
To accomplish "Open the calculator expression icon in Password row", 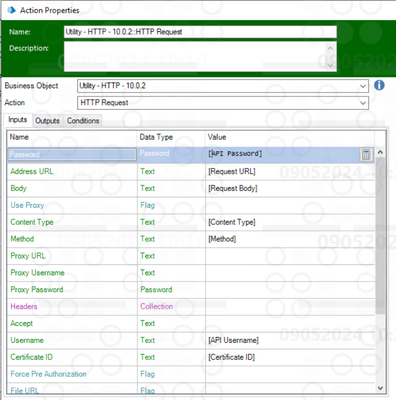I will pos(366,154).
